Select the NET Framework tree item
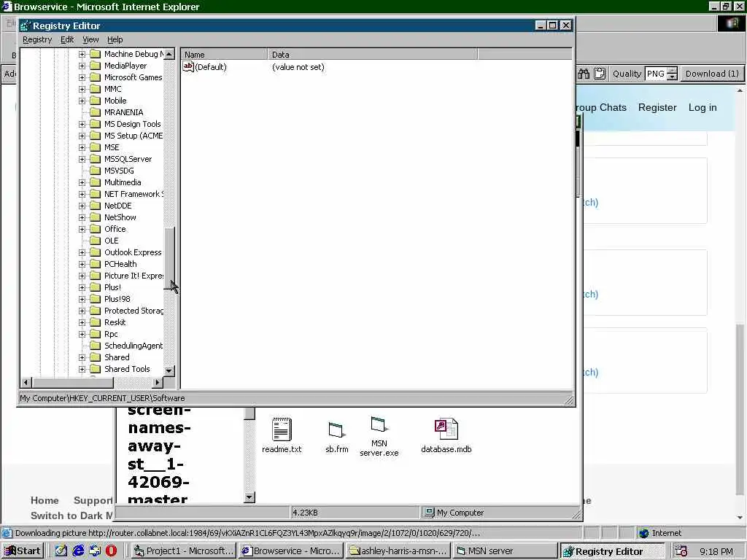Viewport: 747px width, 560px height. (133, 194)
